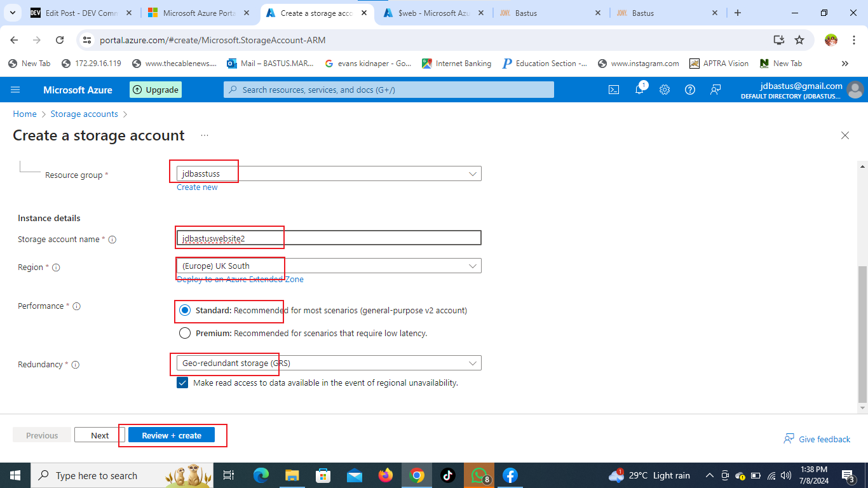This screenshot has width=868, height=488.
Task: Open the Azure portal hamburger menu
Action: pos(15,90)
